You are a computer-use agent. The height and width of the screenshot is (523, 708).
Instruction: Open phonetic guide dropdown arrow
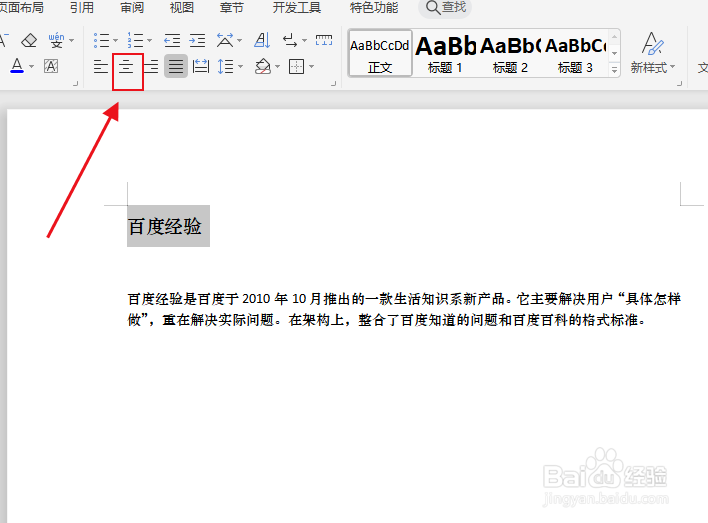(x=72, y=41)
